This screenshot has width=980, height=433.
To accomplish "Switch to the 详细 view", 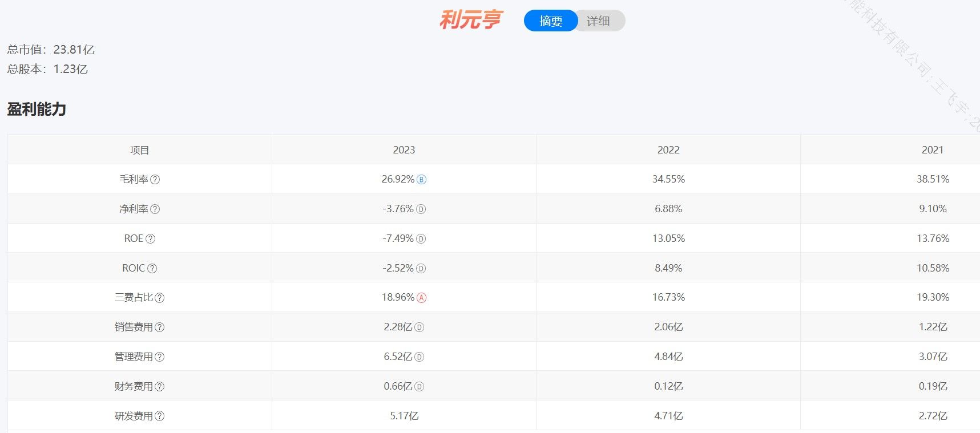I will click(599, 21).
